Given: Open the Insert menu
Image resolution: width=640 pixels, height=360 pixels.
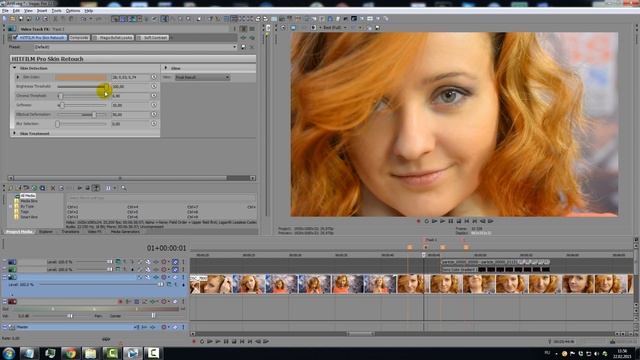Looking at the screenshot, I should [42, 10].
